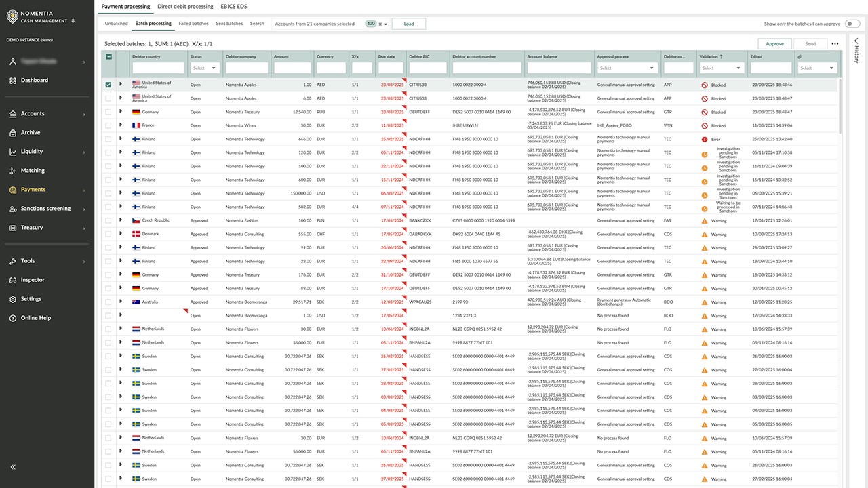This screenshot has height=488, width=868.
Task: Open the Archive icon in the sidebar
Action: coord(13,133)
